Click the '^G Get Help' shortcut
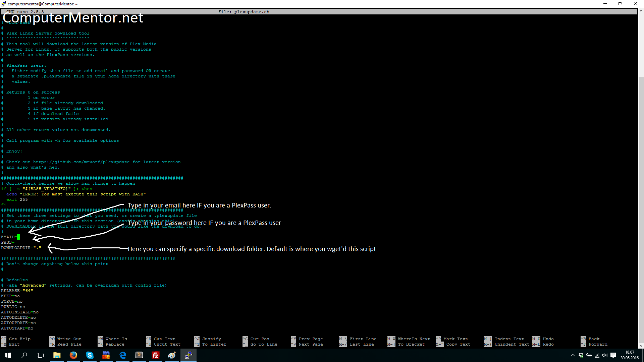Screen dimensions: 644x362 point(16,339)
